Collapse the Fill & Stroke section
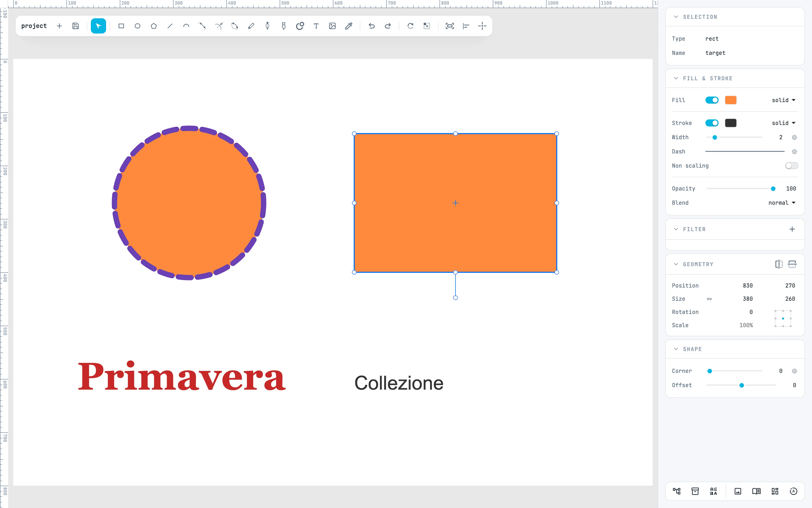The height and width of the screenshot is (508, 812). point(676,78)
